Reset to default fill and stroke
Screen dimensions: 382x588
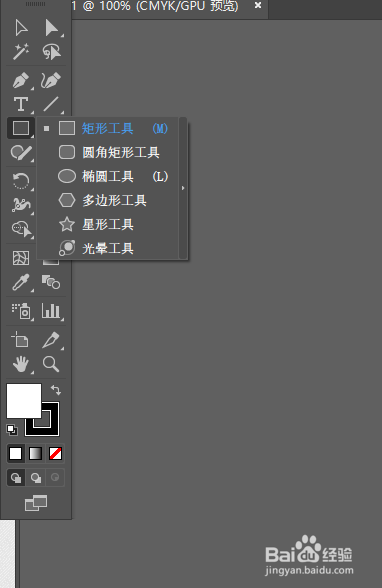12,430
